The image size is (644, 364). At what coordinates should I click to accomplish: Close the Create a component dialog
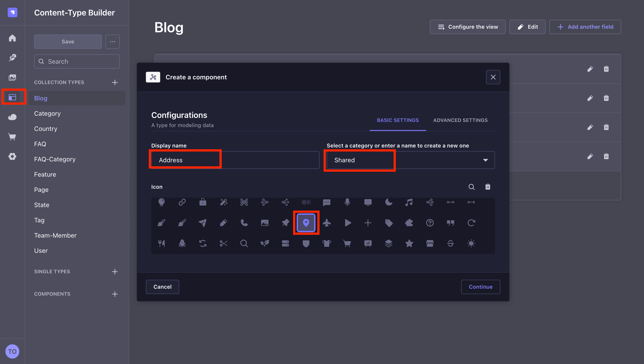click(493, 77)
